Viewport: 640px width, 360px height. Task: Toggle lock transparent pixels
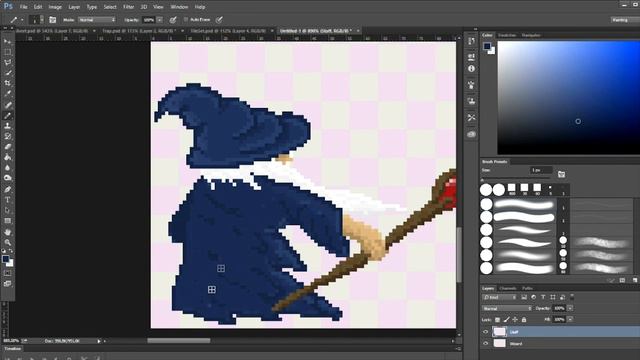(x=497, y=320)
